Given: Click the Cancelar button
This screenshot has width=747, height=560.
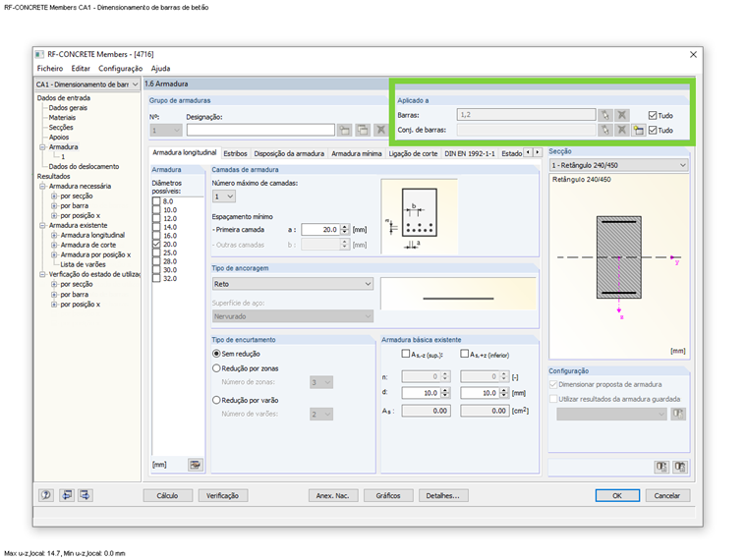Looking at the screenshot, I should 667,496.
